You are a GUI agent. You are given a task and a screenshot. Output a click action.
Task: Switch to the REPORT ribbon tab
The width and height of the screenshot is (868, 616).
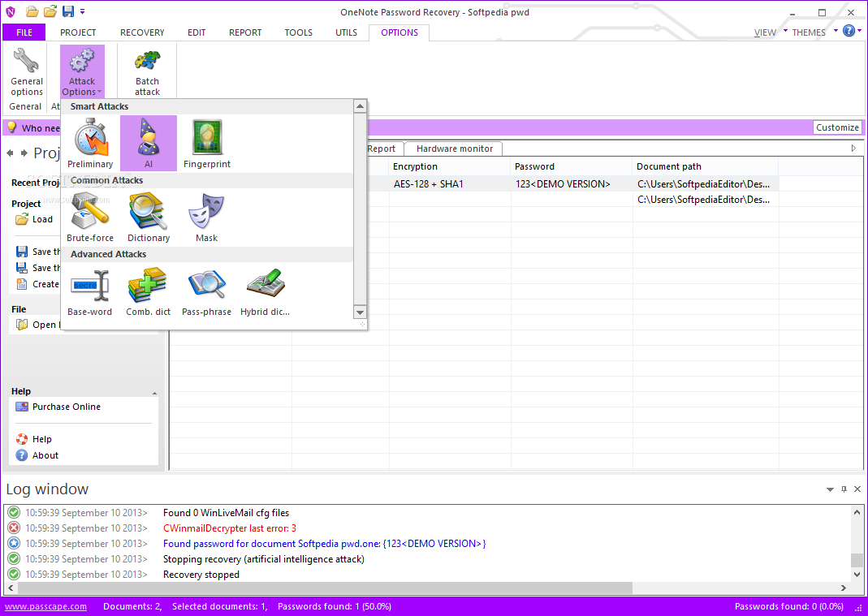245,32
